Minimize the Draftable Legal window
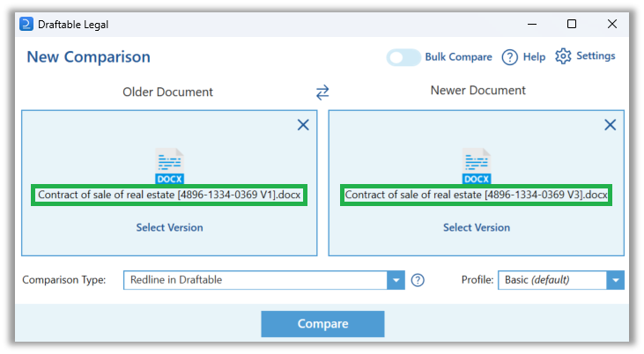The image size is (644, 354). (x=532, y=25)
